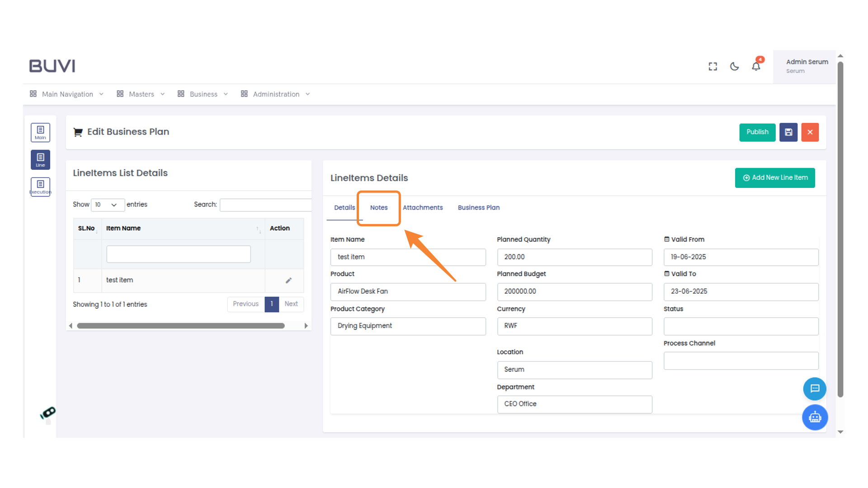Select the Main section in the left sidebar
The height and width of the screenshot is (488, 868).
tap(40, 132)
